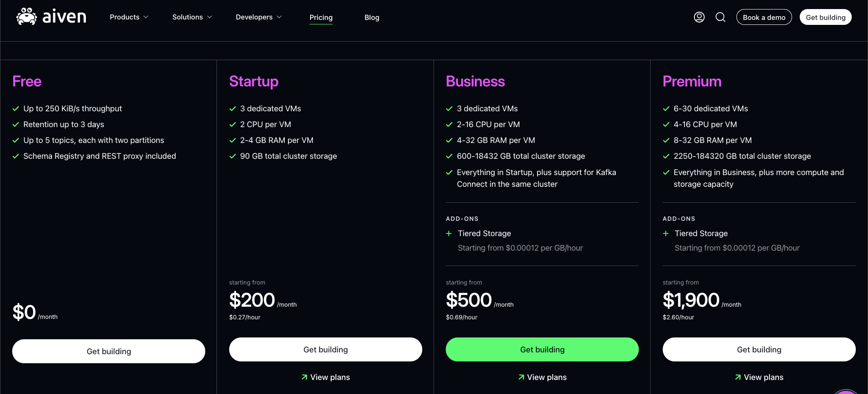Click the arrow icon on Business View plans

point(521,377)
